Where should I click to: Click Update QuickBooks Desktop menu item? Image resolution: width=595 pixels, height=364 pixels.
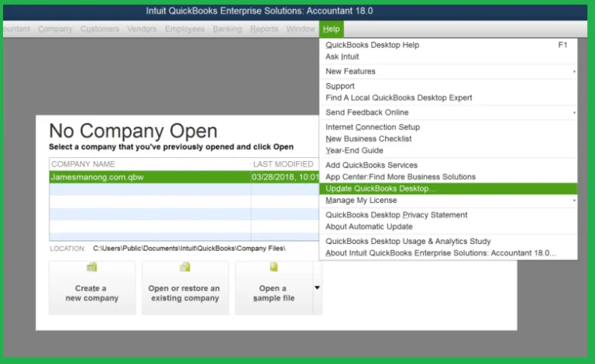coord(448,188)
